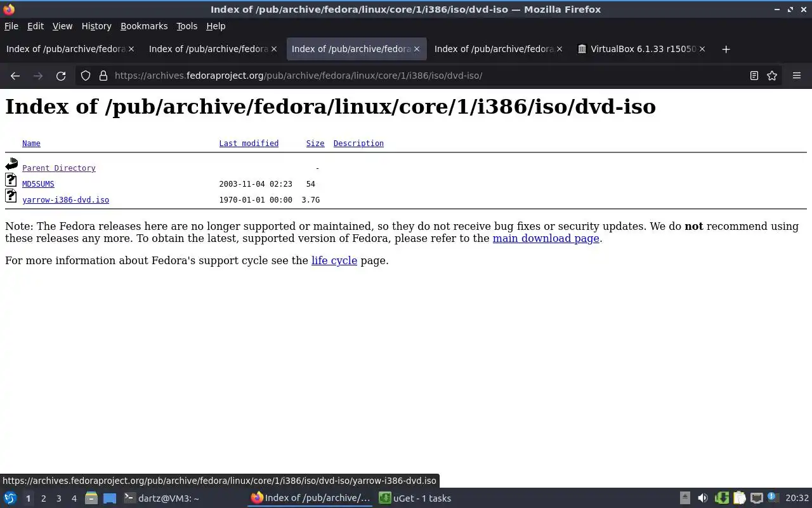
Task: Toggle reader view icon in address bar
Action: (754, 76)
